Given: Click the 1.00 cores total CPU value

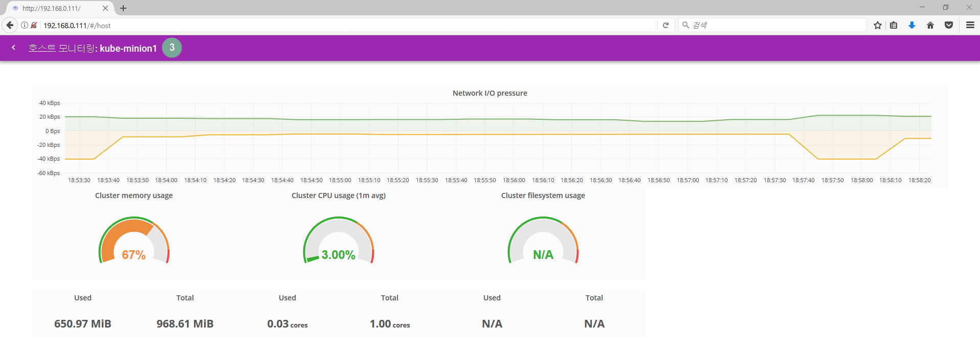Looking at the screenshot, I should tap(390, 324).
